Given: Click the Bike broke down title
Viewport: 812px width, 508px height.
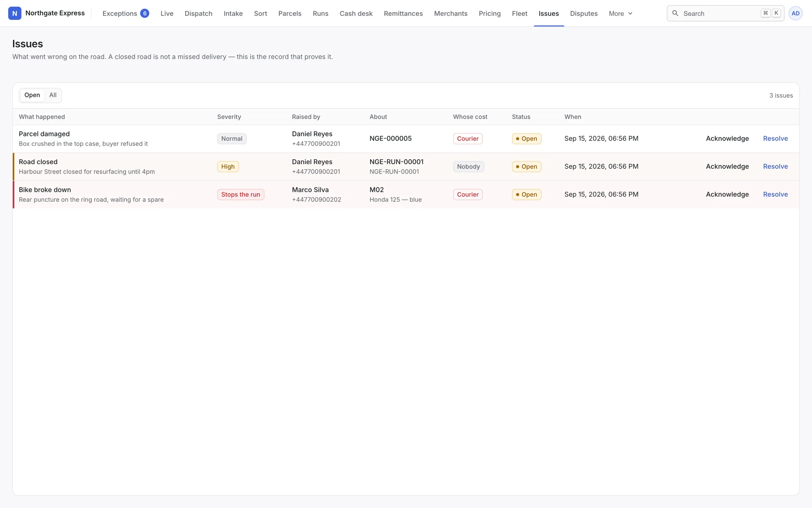Looking at the screenshot, I should pos(45,190).
